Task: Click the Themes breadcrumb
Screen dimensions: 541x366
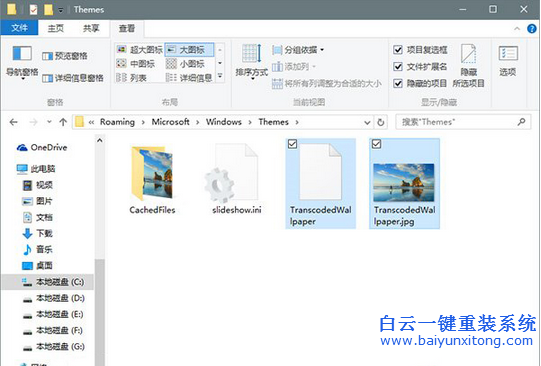Action: 274,122
